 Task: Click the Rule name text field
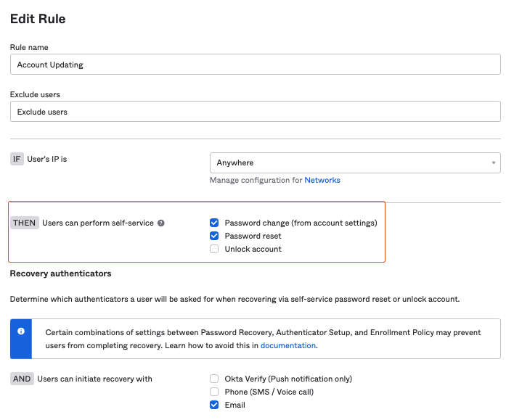click(255, 65)
